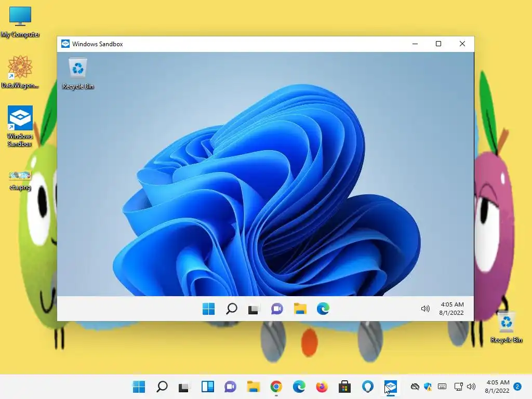Open the host Start menu
The width and height of the screenshot is (532, 399).
coord(139,387)
